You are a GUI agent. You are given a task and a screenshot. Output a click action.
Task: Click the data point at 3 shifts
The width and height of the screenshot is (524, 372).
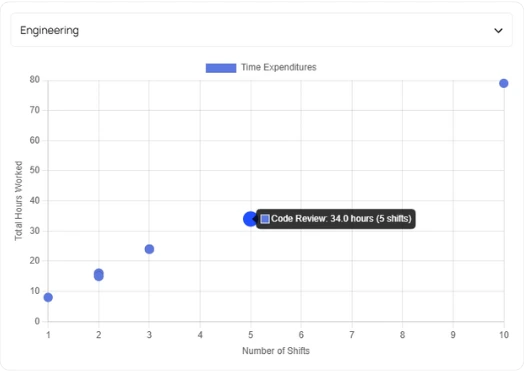click(149, 249)
